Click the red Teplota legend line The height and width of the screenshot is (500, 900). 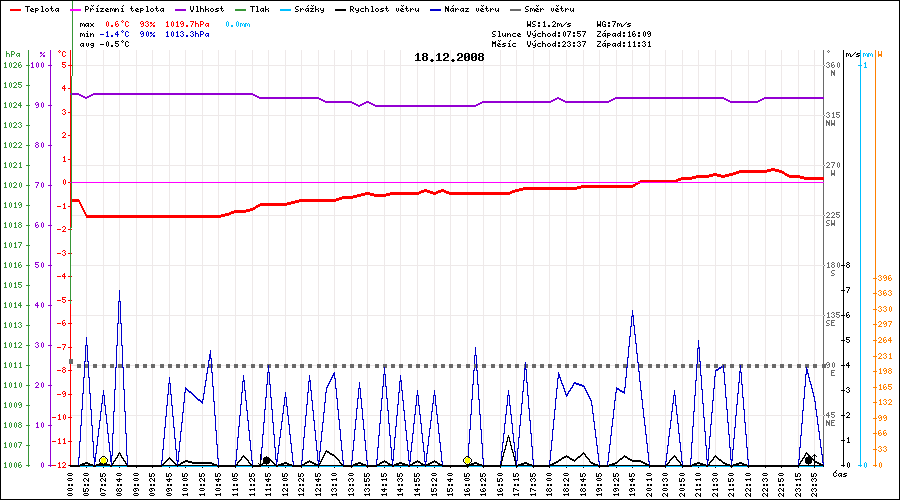pos(13,9)
